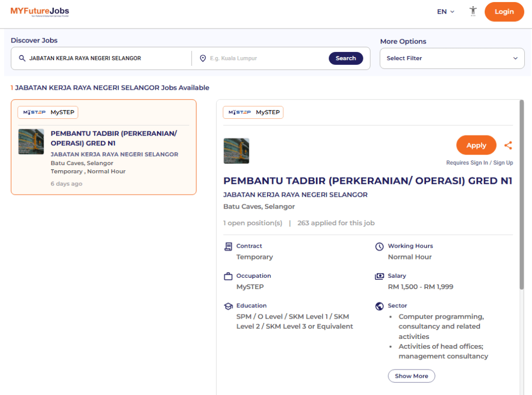Click the search magnifier icon
Viewport: 532px width, 395px height.
[22, 58]
